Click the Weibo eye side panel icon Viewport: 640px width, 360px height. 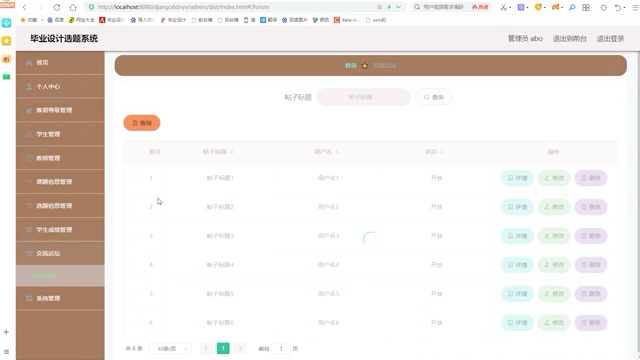tap(7, 59)
